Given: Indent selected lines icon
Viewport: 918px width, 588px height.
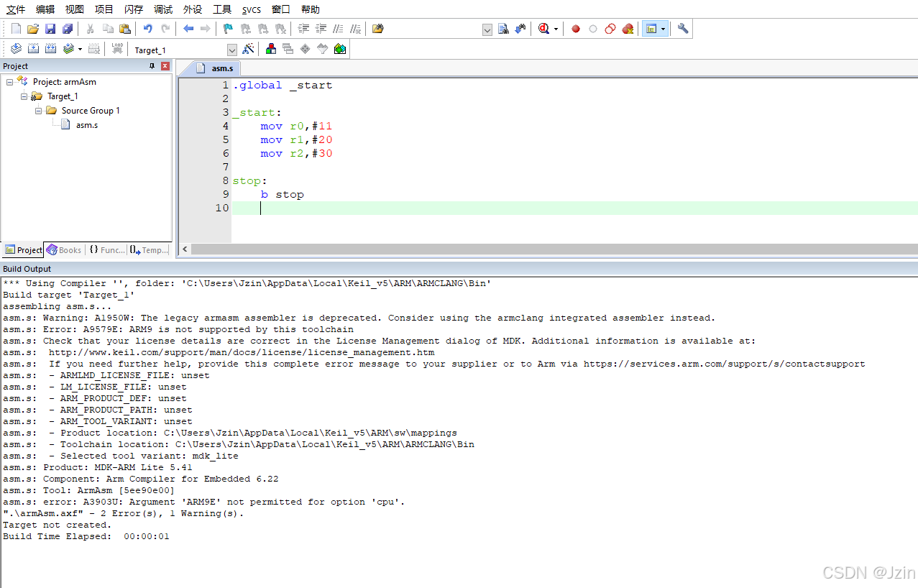Looking at the screenshot, I should click(303, 29).
